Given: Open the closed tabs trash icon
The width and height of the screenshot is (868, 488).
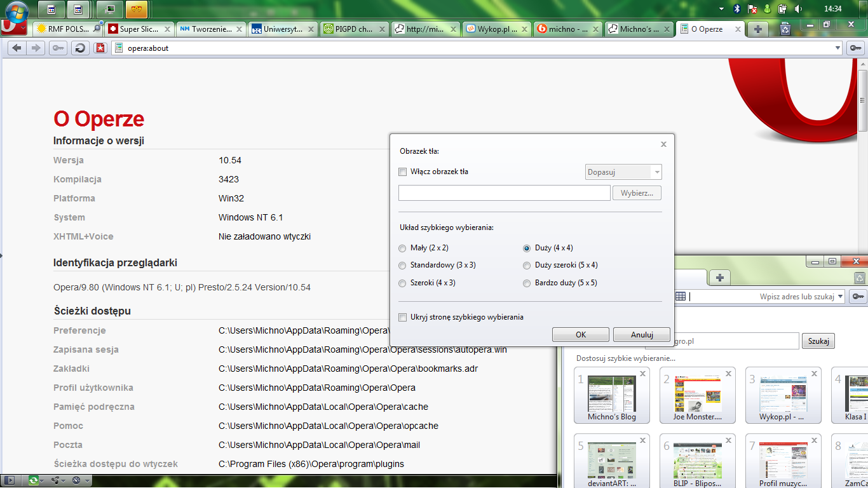Looking at the screenshot, I should point(785,29).
